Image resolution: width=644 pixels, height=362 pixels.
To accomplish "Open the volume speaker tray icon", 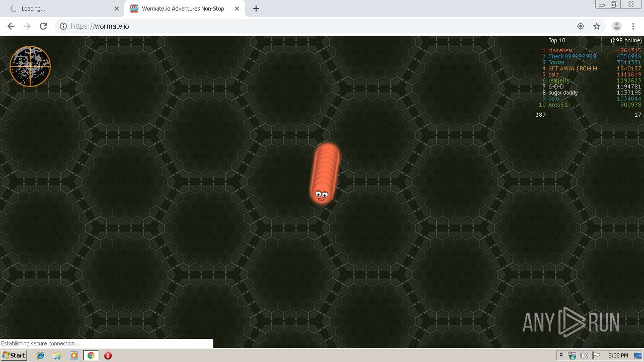I will [584, 355].
